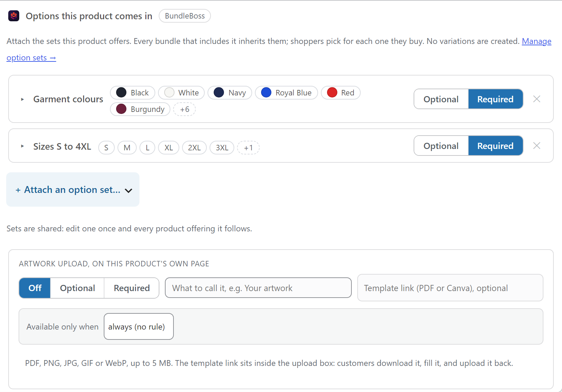Click the Burgundy colour chip
Viewport: 562px width, 392px height.
[140, 109]
